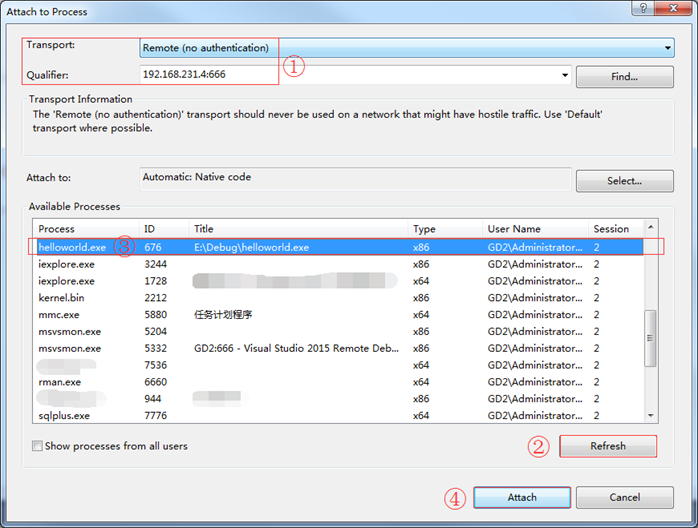
Task: Close the Attach to Process window
Action: (x=674, y=8)
